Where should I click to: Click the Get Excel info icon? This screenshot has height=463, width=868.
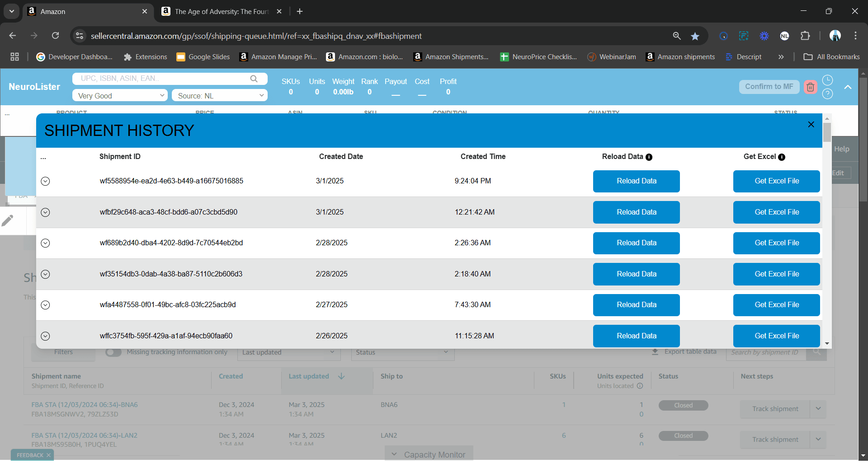(782, 157)
